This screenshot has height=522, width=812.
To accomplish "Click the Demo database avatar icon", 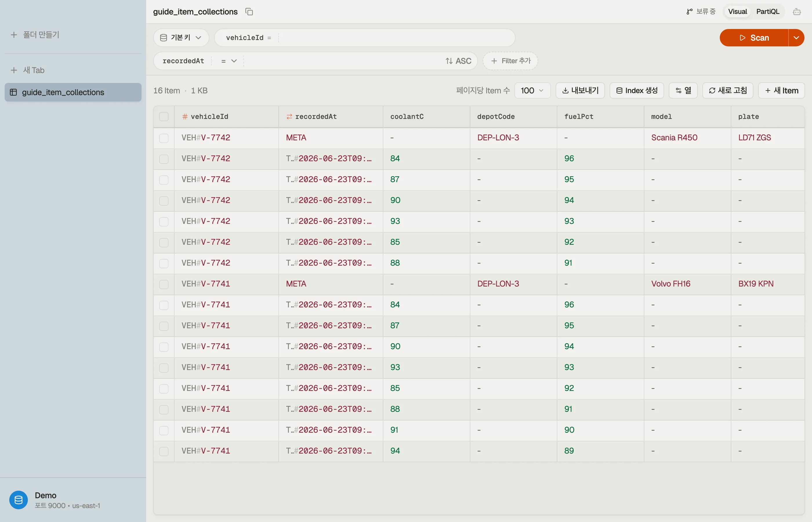I will point(18,500).
